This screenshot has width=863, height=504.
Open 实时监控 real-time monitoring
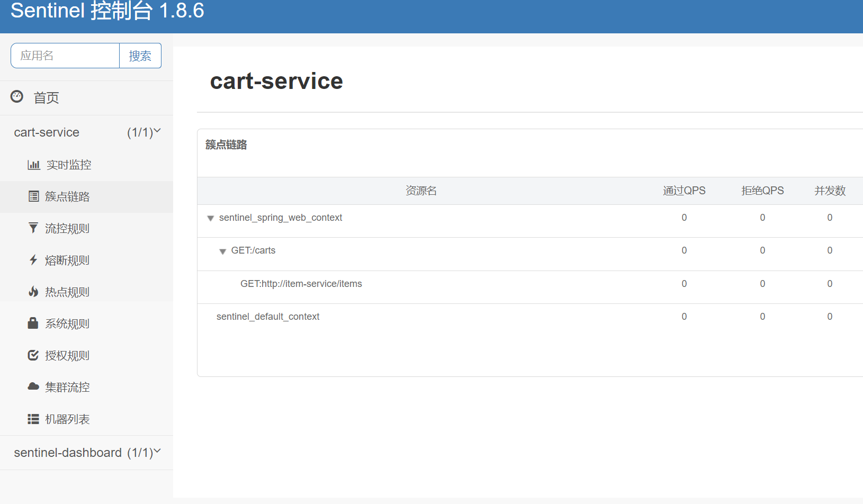[x=69, y=165]
